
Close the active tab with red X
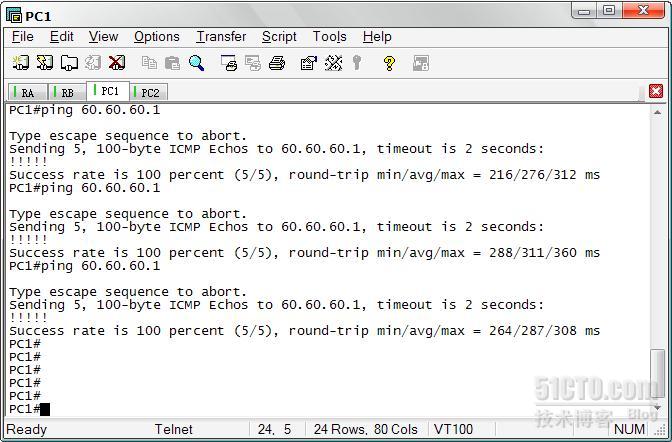tap(656, 91)
